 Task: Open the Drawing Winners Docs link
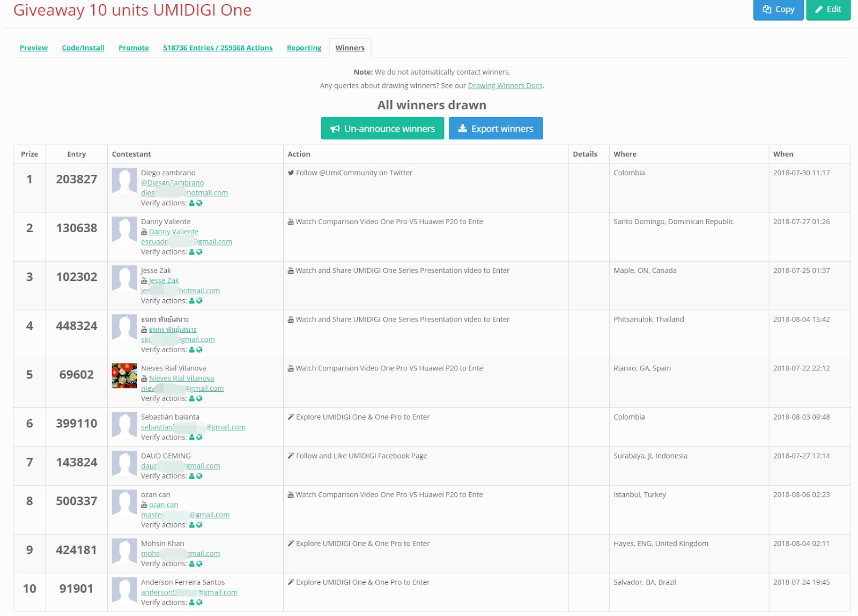tap(505, 86)
